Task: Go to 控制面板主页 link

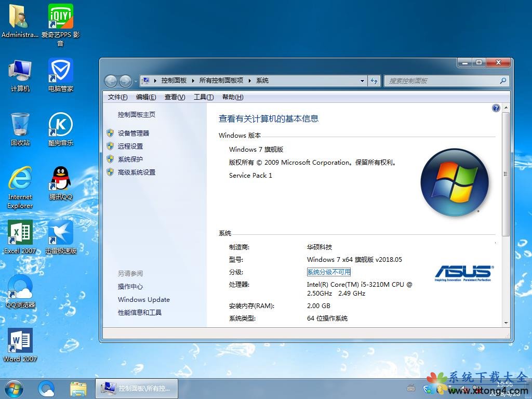Action: click(137, 115)
